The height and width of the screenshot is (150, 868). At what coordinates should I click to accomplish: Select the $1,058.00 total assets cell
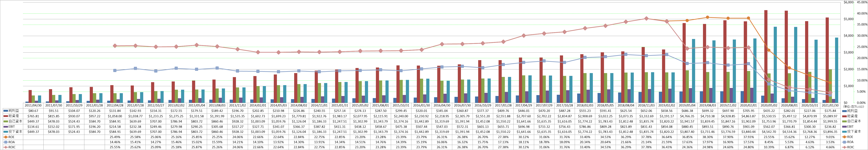114,116
